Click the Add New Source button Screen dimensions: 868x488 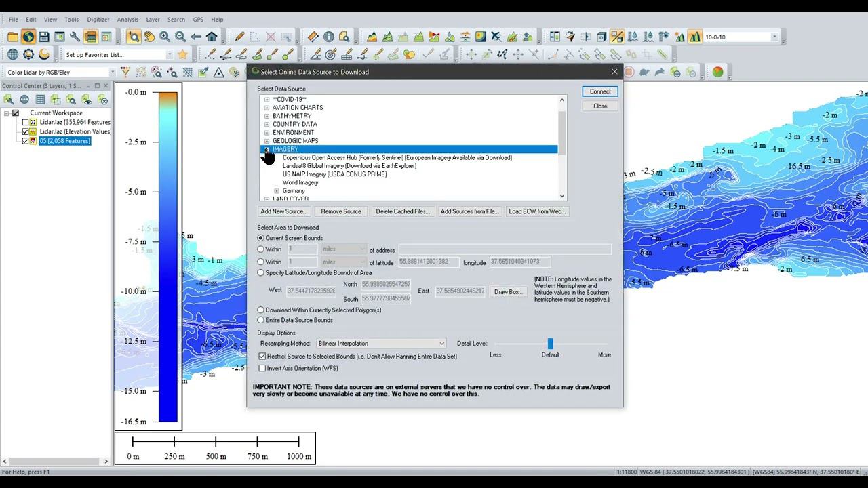[283, 211]
